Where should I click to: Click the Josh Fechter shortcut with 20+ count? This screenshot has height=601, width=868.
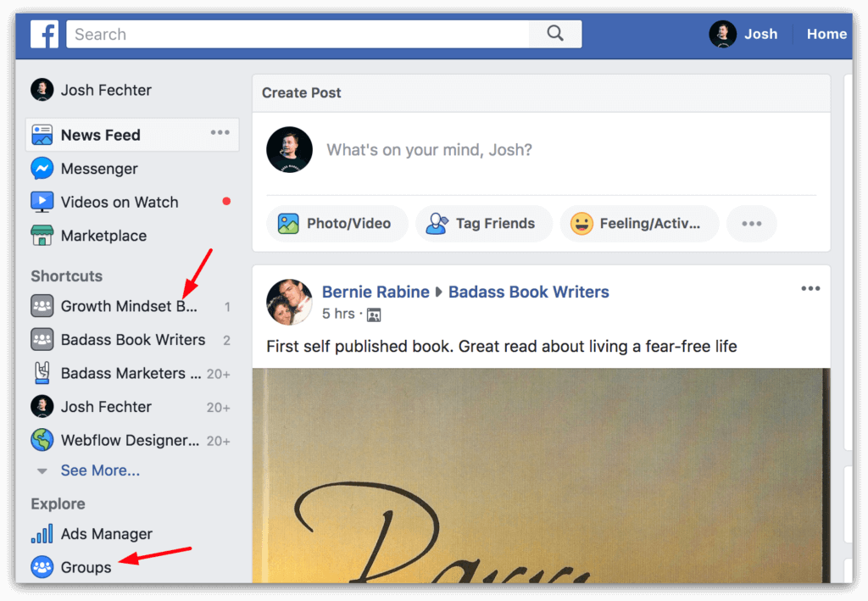(x=106, y=407)
